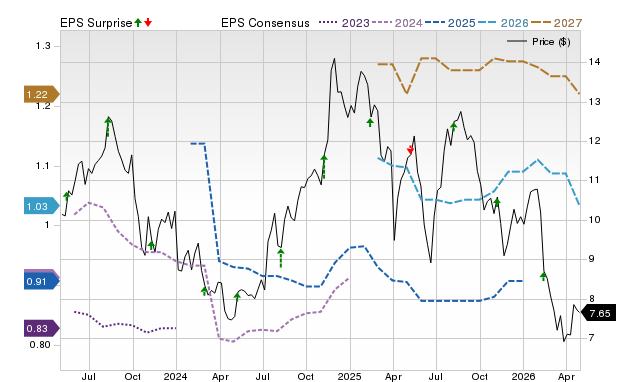The height and width of the screenshot is (382, 640).
Task: Click the 14 label on the price axis
Action: click(594, 62)
